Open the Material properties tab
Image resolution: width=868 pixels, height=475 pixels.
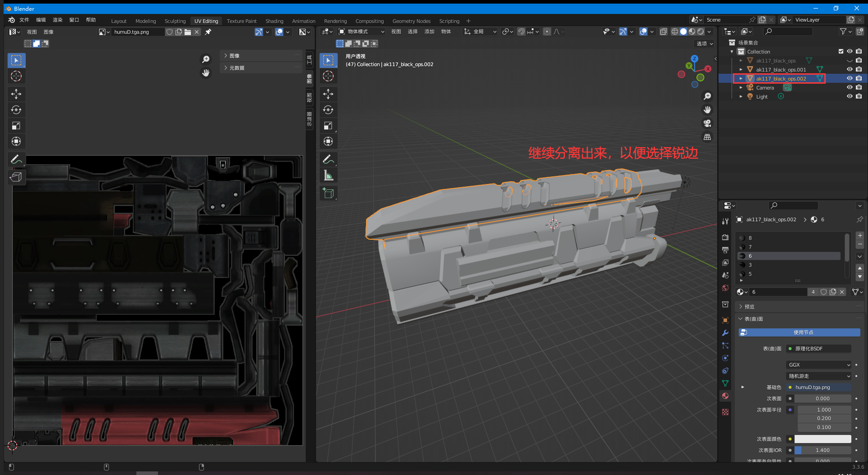pos(725,396)
